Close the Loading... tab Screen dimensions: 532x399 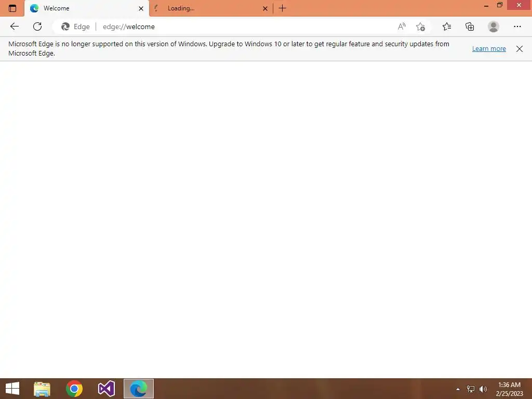coord(265,8)
